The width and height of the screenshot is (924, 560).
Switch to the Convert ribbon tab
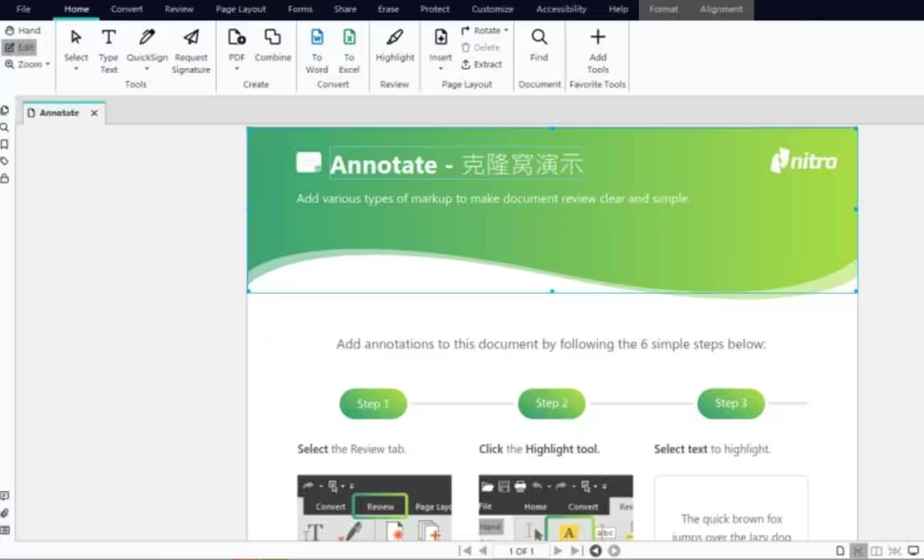coord(127,10)
